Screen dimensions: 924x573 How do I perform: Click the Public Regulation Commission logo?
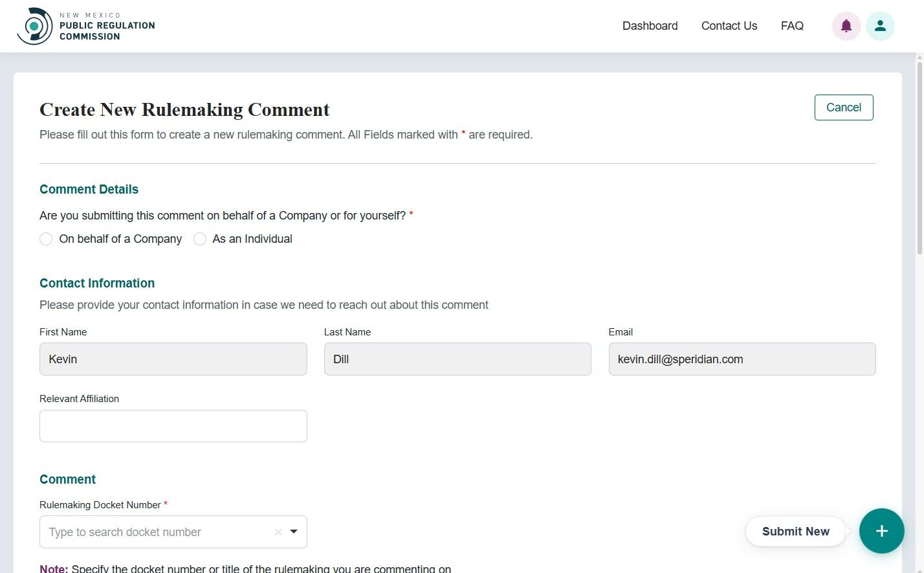click(x=86, y=26)
